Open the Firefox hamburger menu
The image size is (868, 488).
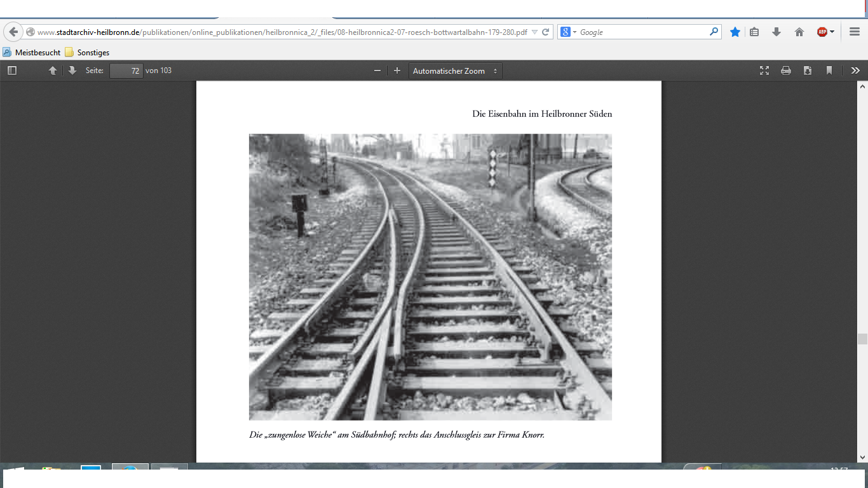(x=855, y=32)
